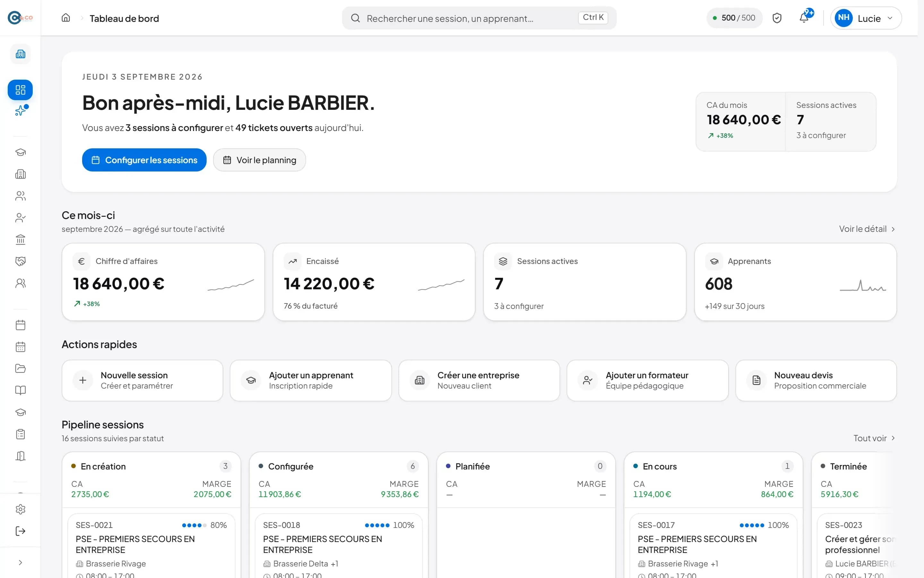Click the settings gear in sidebar
This screenshot has height=578, width=924.
20,509
